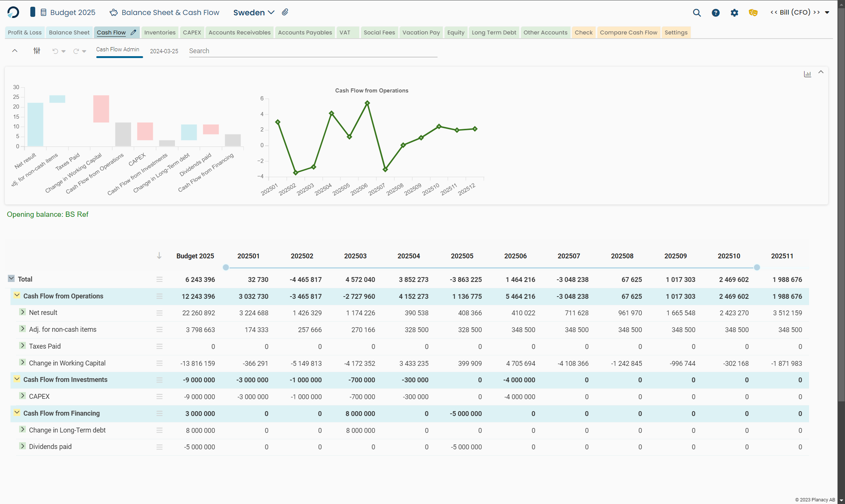This screenshot has width=845, height=504.
Task: Click the search magnifier icon in header
Action: pos(697,13)
